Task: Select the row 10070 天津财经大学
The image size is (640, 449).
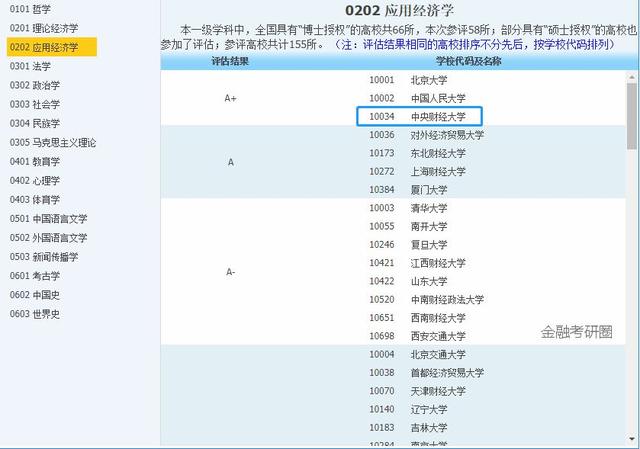Action: tap(417, 391)
